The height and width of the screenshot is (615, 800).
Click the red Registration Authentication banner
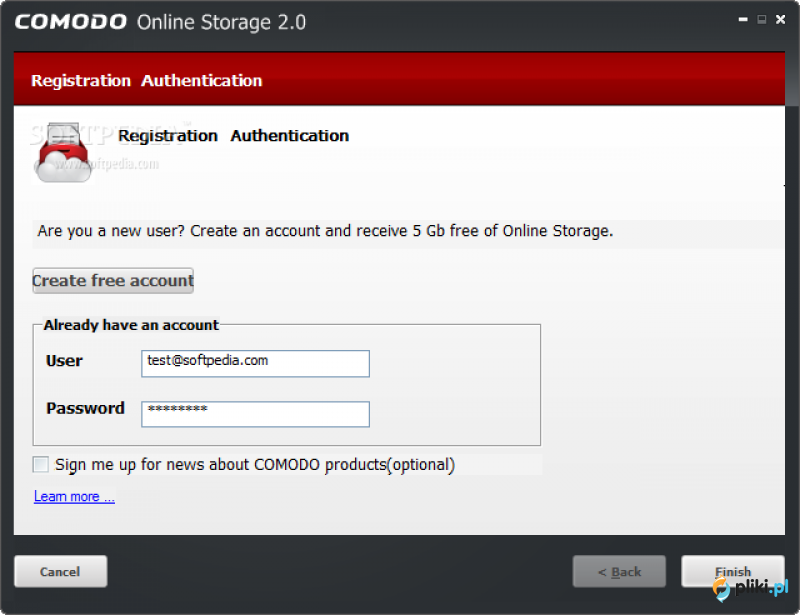399,80
